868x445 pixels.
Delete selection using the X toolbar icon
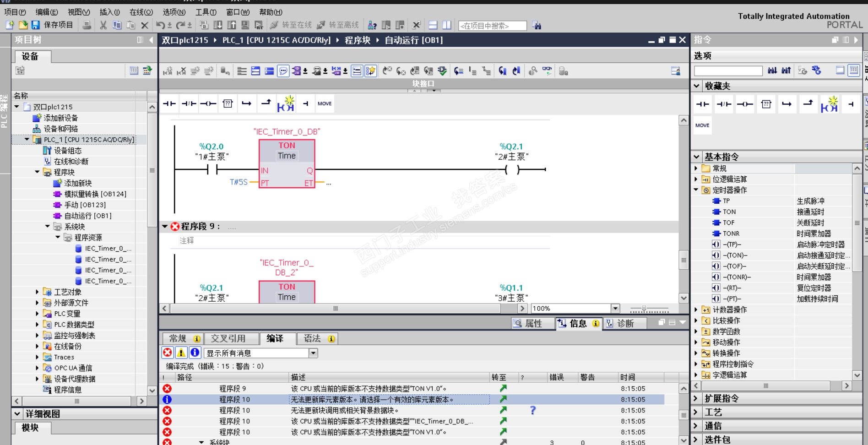click(x=145, y=25)
